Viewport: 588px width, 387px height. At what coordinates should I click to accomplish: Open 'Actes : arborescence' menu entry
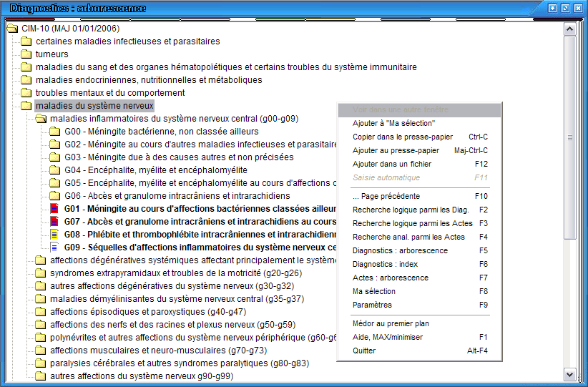pos(419,278)
